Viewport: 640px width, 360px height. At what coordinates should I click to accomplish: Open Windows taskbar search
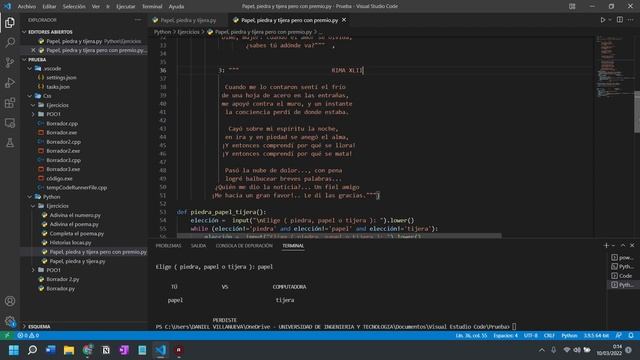(x=32, y=350)
